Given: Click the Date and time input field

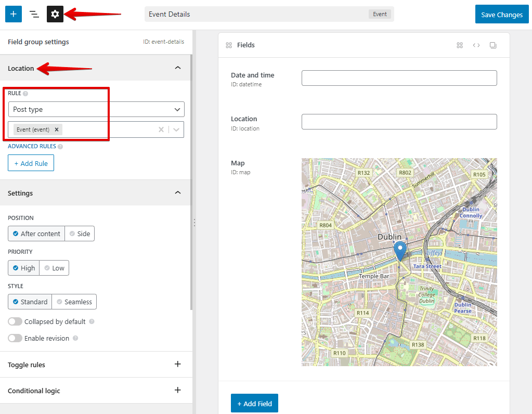Looking at the screenshot, I should pos(399,78).
